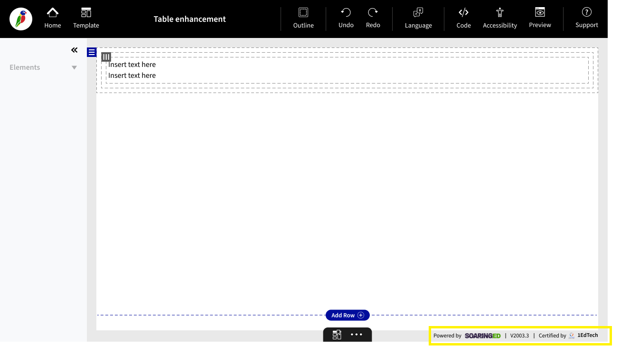Image resolution: width=630 pixels, height=364 pixels.
Task: Expand the Elements dropdown
Action: 74,67
